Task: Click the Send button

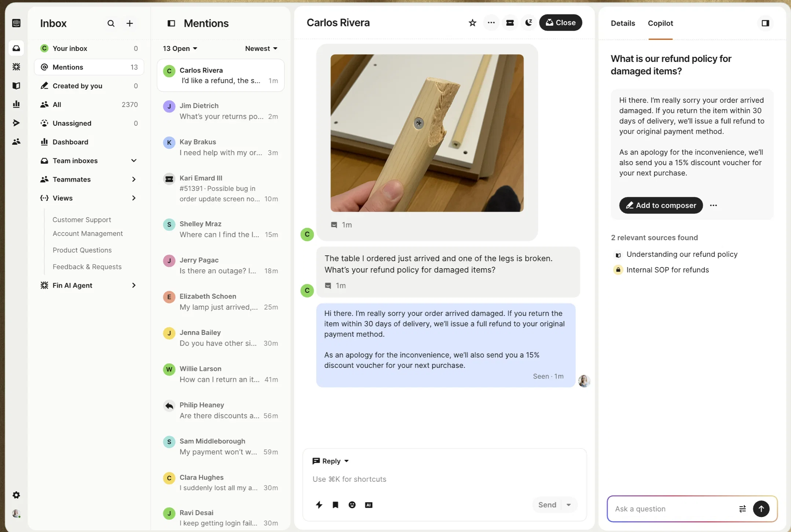Action: tap(547, 505)
